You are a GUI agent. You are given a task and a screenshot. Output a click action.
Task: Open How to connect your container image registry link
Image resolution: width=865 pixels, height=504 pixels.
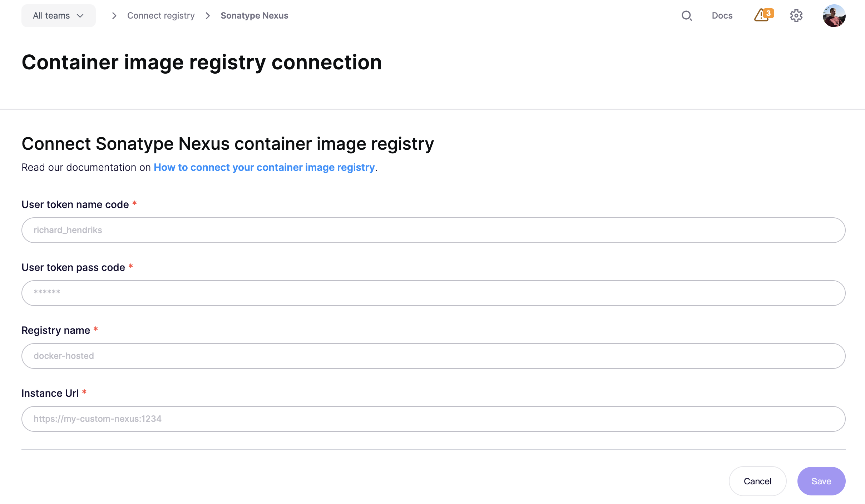pos(264,167)
